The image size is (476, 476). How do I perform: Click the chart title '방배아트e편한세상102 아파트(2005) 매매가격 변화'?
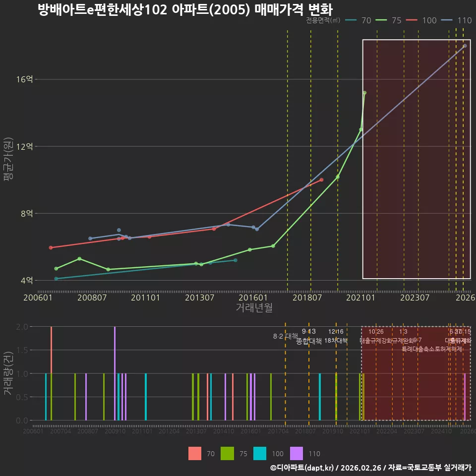pos(185,10)
